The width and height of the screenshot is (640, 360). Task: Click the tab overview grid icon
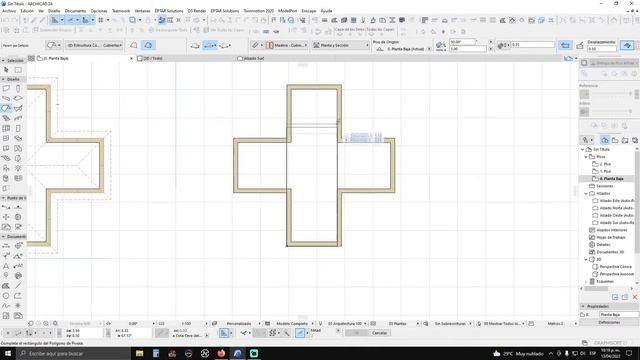[31, 58]
